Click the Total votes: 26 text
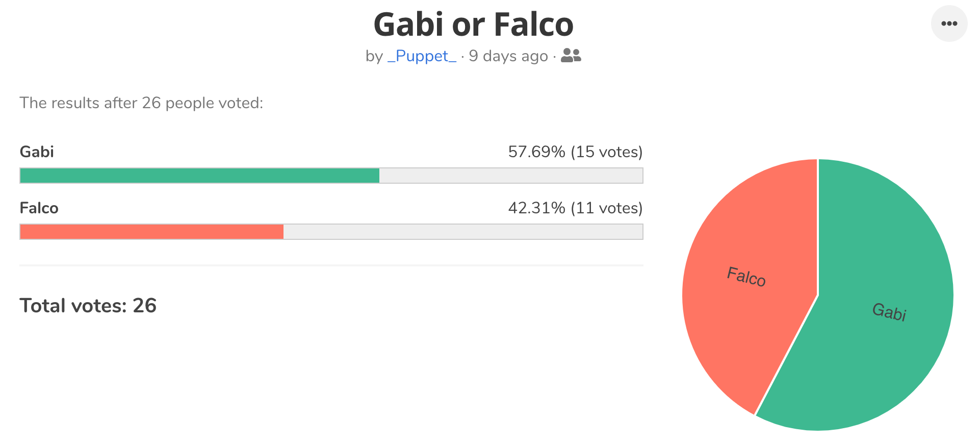This screenshot has width=980, height=444. (88, 305)
